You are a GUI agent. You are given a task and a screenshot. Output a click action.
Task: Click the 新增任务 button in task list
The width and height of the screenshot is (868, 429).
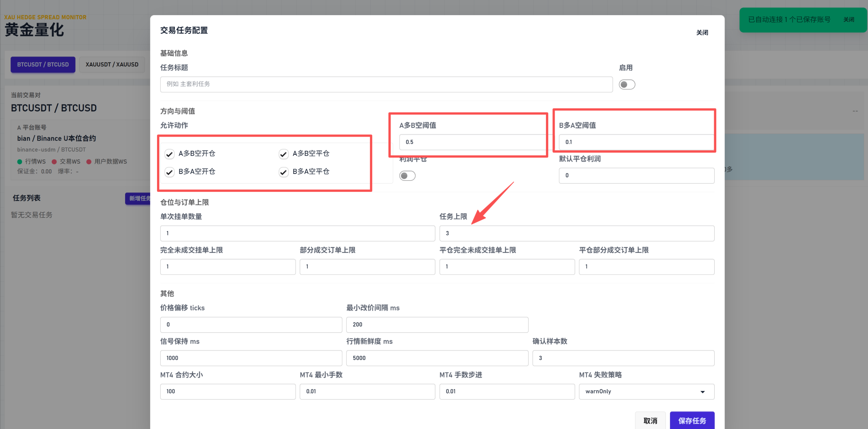point(138,199)
